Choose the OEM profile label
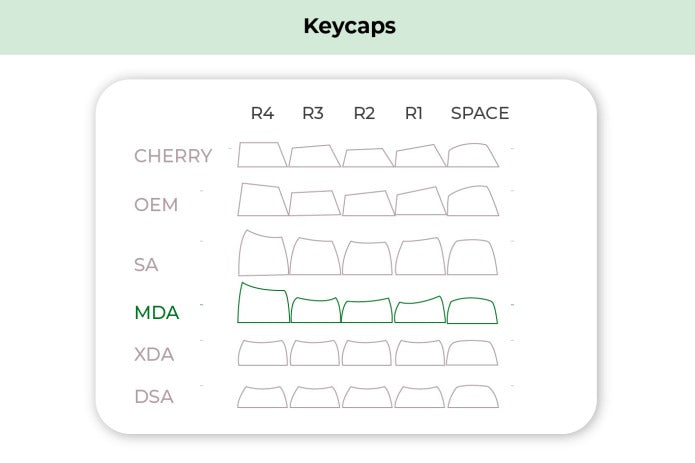The height and width of the screenshot is (463, 695). point(156,205)
